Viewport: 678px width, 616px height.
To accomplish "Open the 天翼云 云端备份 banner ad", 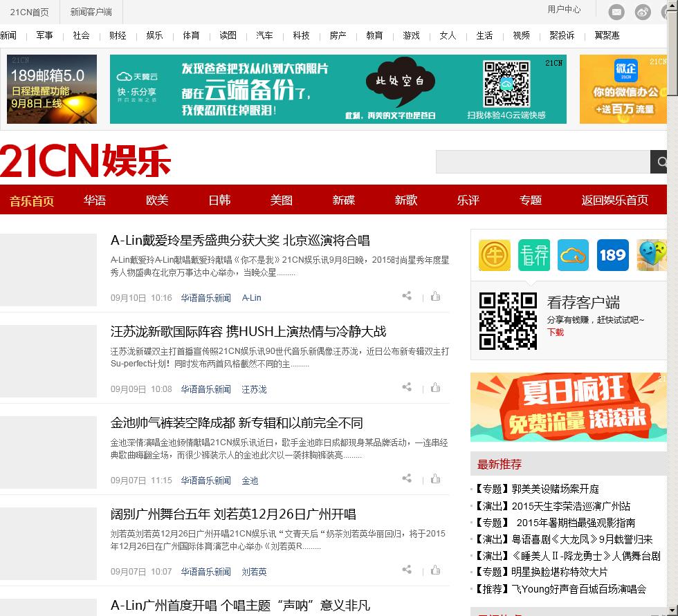I will coord(338,89).
